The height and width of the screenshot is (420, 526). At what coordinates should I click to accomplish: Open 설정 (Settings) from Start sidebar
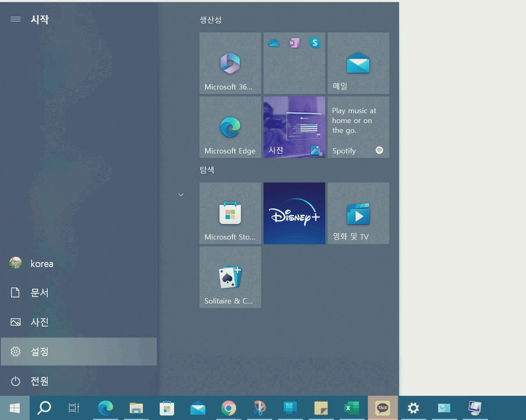coord(79,352)
